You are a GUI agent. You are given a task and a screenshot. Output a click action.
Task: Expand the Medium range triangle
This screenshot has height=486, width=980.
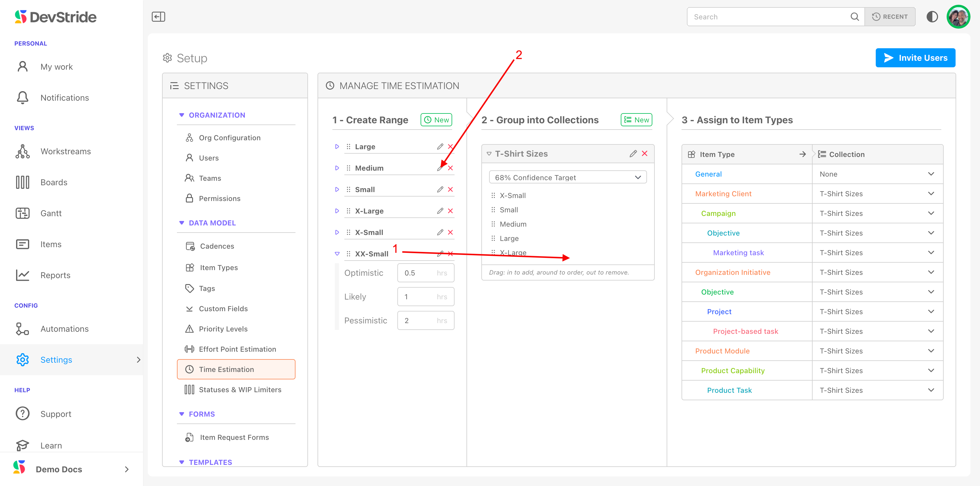coord(337,168)
